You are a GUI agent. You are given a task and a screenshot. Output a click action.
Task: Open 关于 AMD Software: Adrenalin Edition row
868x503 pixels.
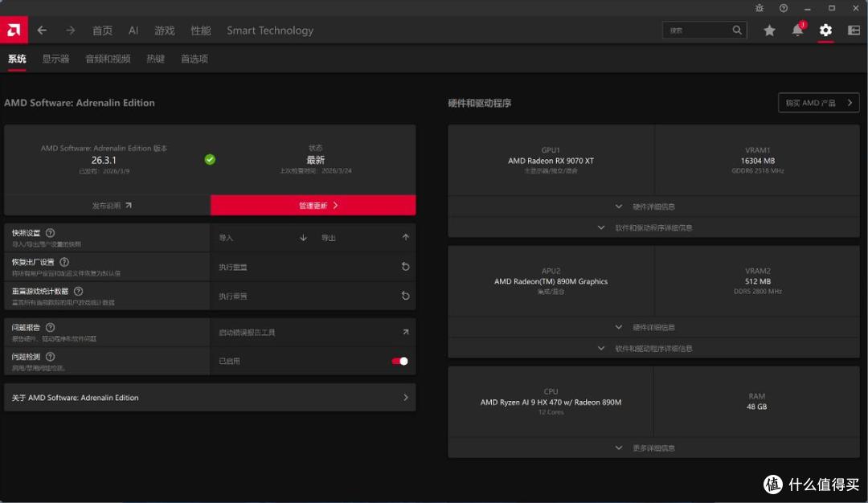coord(210,397)
